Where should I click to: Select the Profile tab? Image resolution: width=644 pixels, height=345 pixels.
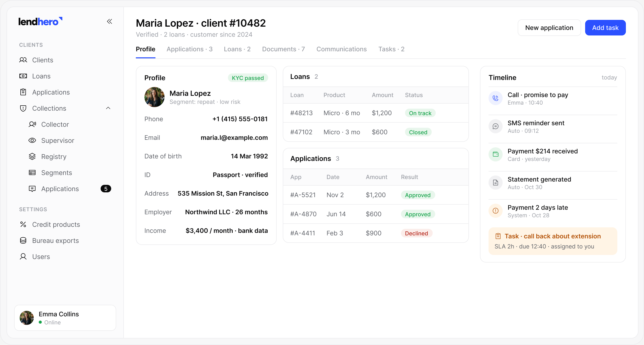pos(146,49)
